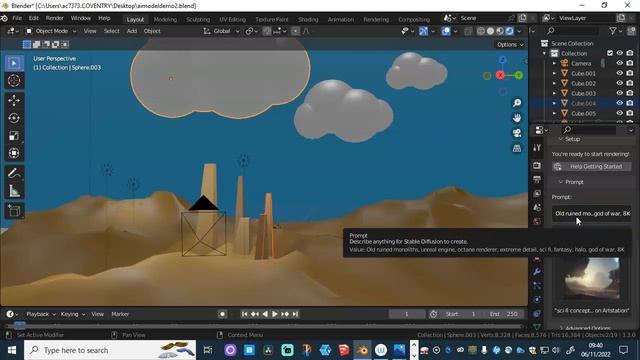The height and width of the screenshot is (360, 640).
Task: Hide Cube.001 with its eye icon
Action: 620,73
